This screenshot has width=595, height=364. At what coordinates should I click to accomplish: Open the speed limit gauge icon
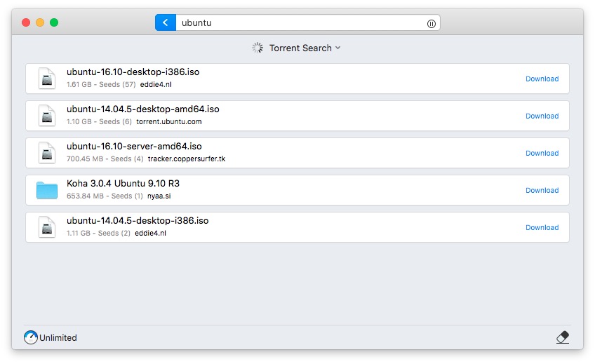(x=31, y=337)
